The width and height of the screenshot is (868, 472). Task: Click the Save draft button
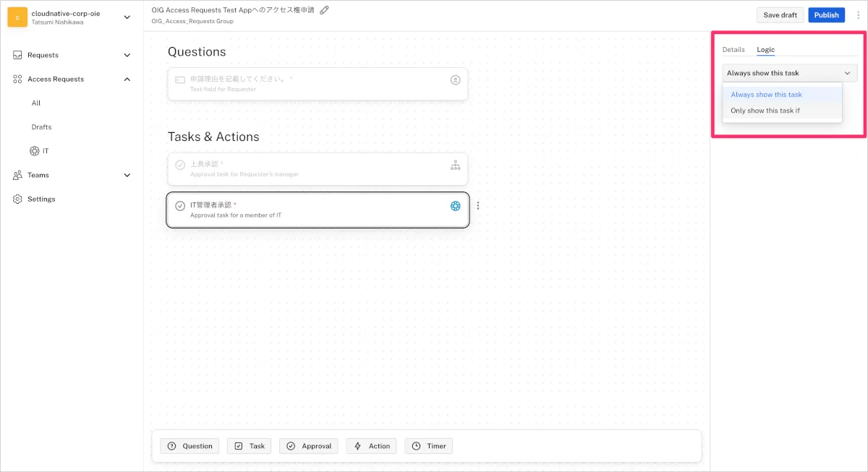tap(780, 15)
